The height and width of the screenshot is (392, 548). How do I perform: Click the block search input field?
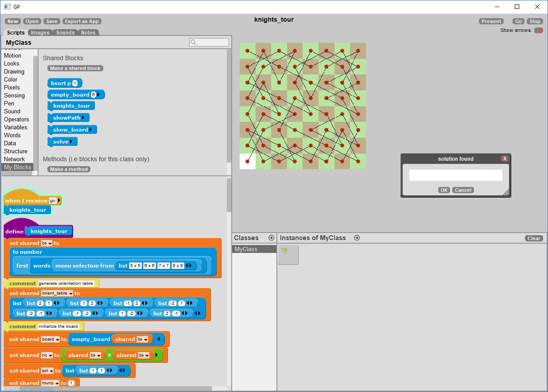[x=210, y=43]
